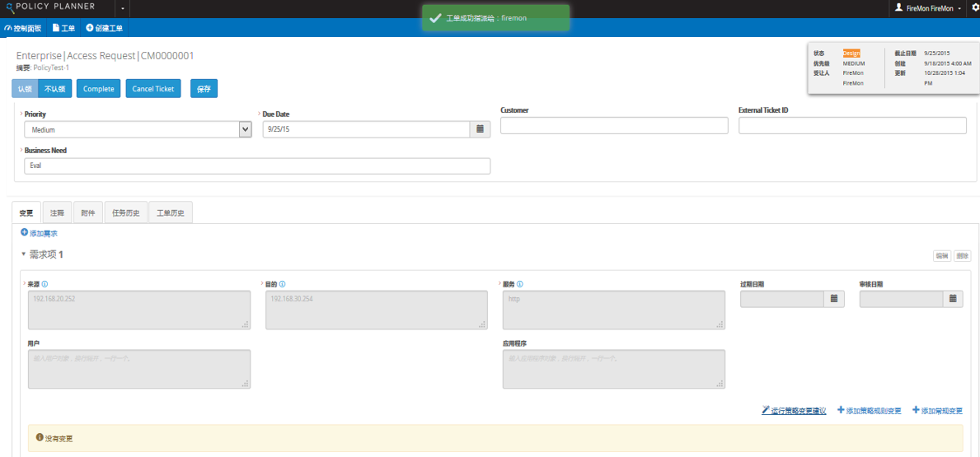This screenshot has width=980, height=457.
Task: Click the Complete button
Action: coord(99,89)
